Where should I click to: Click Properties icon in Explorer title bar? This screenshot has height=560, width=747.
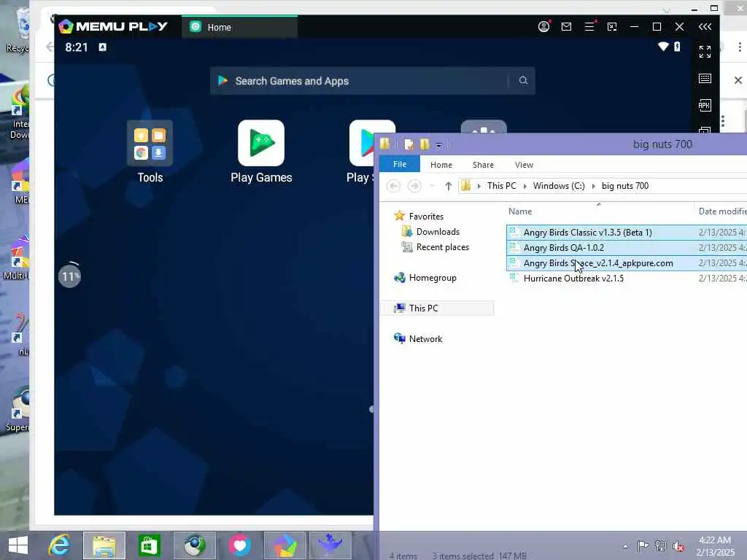click(409, 144)
